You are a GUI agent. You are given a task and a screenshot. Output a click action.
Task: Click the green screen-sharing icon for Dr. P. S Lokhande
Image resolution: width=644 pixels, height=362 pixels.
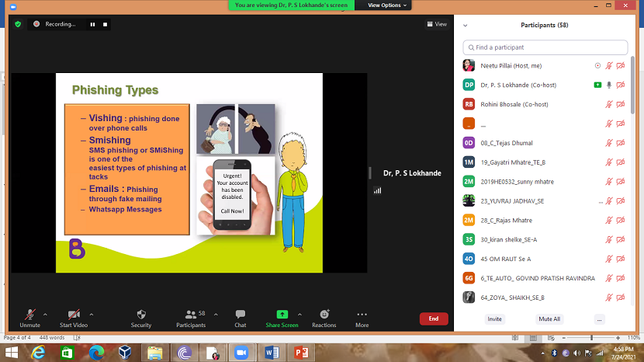click(597, 85)
